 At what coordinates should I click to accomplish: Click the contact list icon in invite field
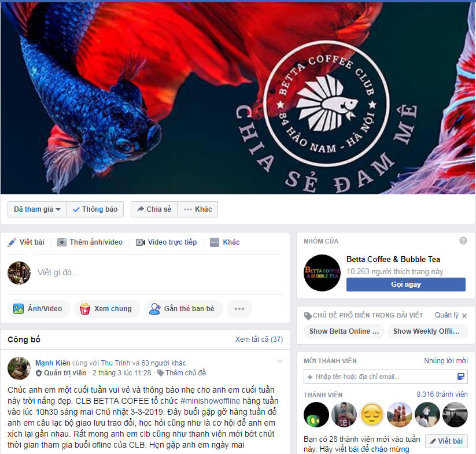click(x=460, y=377)
